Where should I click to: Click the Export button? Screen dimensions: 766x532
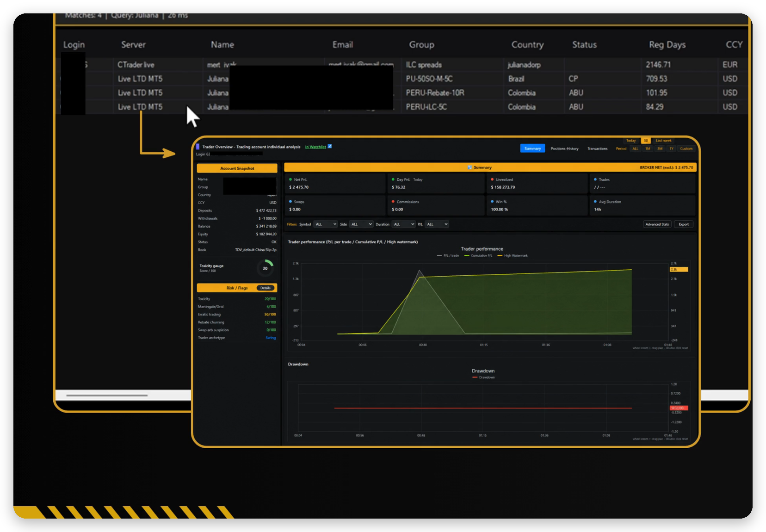click(684, 224)
